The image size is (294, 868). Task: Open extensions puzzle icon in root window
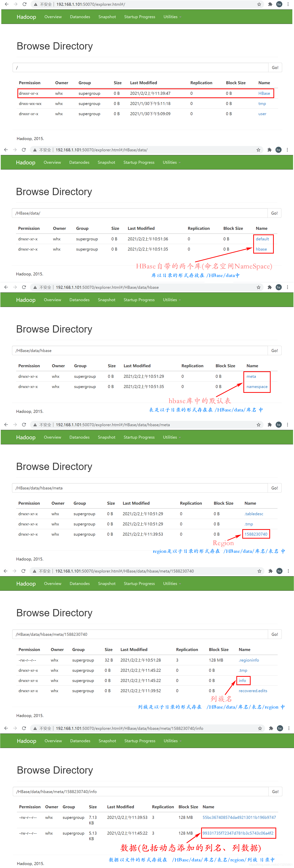pos(270,4)
